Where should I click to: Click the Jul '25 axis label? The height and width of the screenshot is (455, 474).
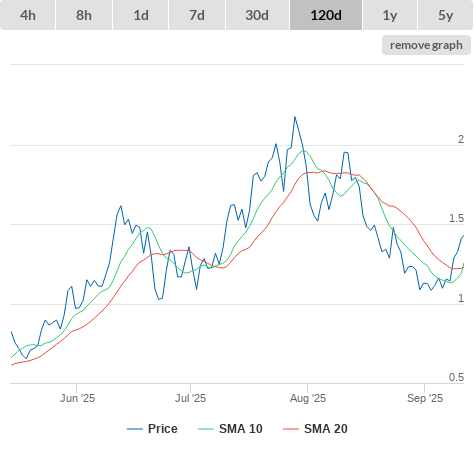pyautogui.click(x=190, y=398)
